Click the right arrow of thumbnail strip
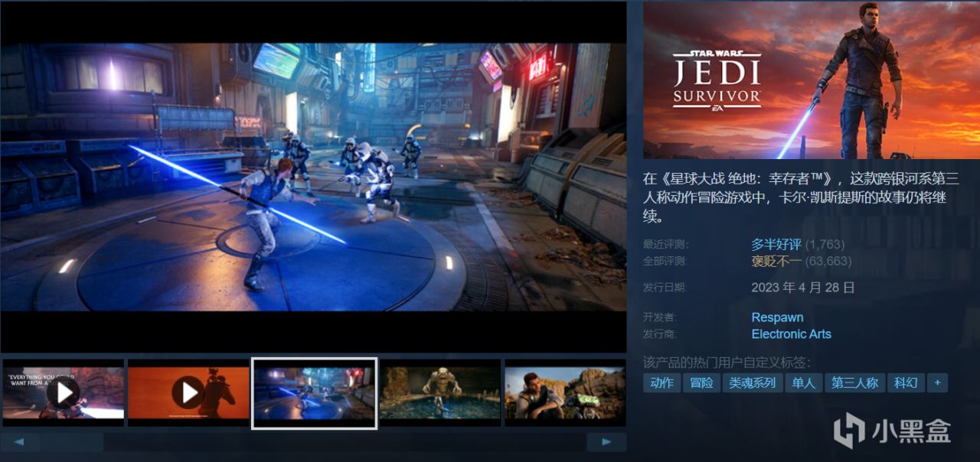Screen dimensions: 980x462 click(606, 441)
